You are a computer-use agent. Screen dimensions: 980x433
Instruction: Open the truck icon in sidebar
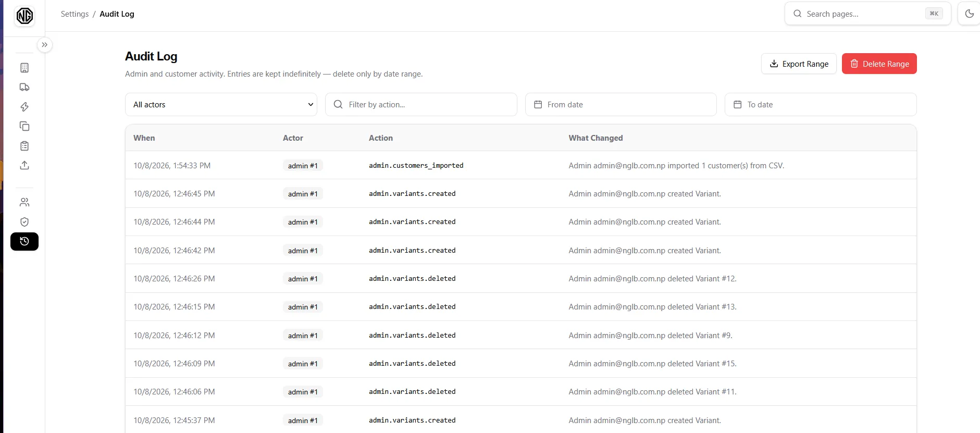[x=24, y=87]
